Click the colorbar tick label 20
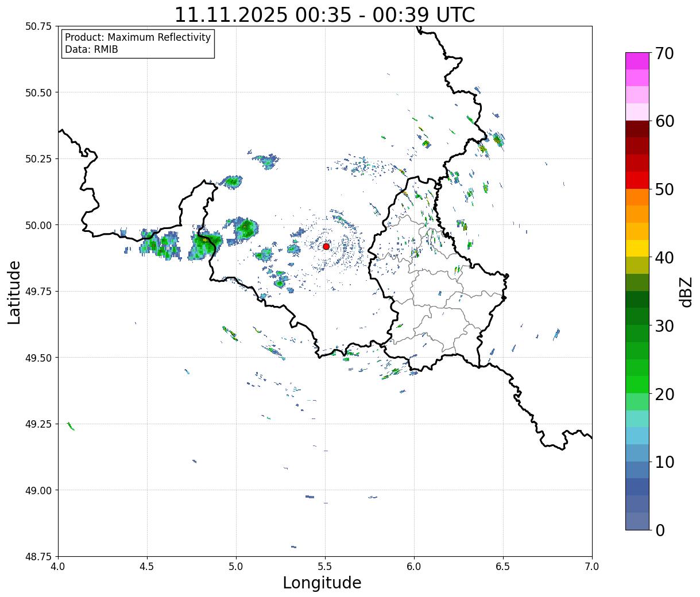The width and height of the screenshot is (700, 597). point(664,394)
